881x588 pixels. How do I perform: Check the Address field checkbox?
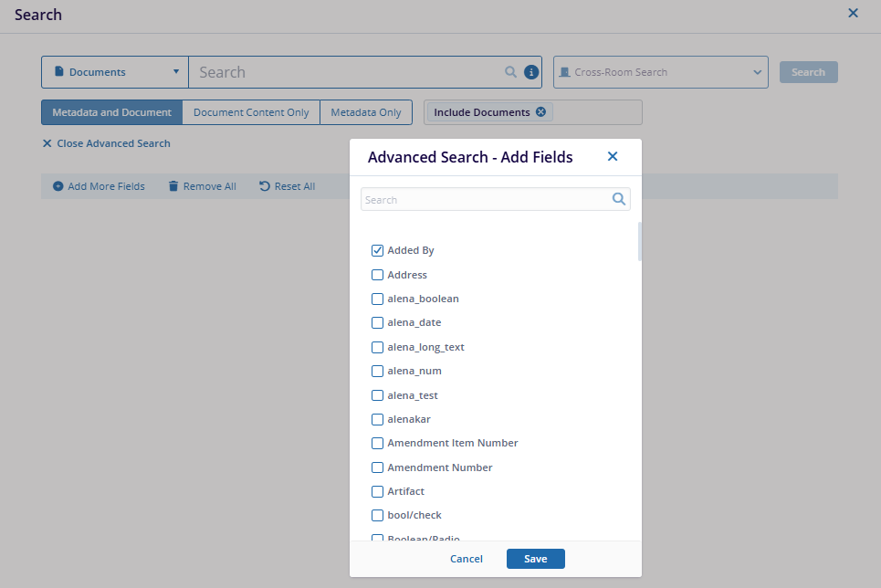click(x=377, y=275)
